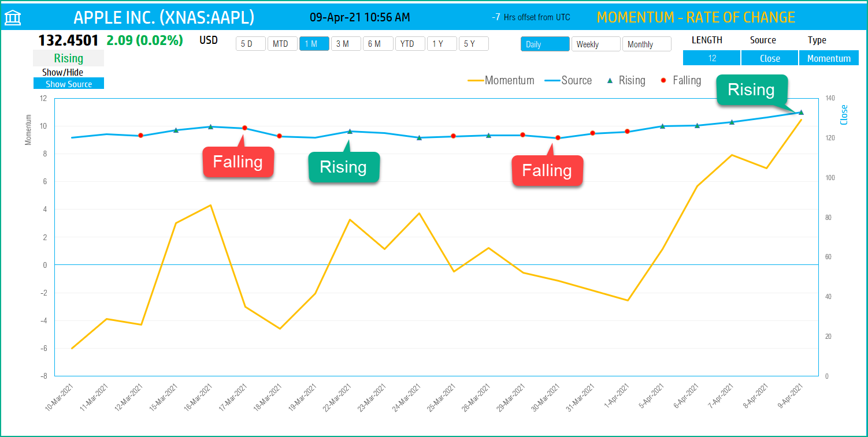This screenshot has width=868, height=437.
Task: Click the Falling callout near 17-Mar-2021
Action: [x=238, y=162]
